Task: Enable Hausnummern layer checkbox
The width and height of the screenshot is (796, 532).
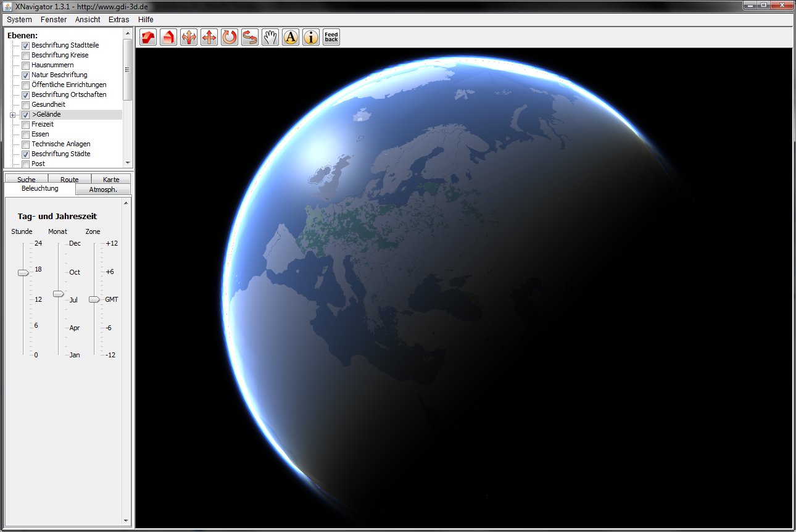Action: point(26,65)
